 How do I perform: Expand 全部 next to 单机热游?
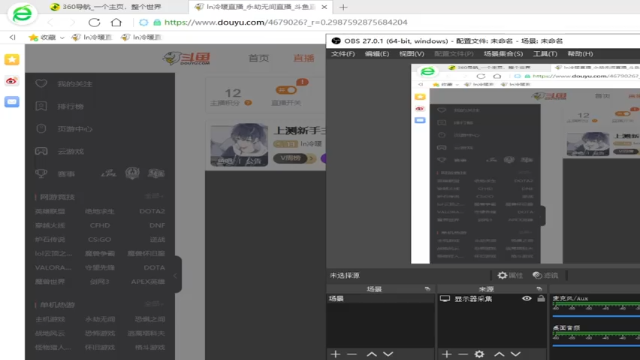(154, 304)
